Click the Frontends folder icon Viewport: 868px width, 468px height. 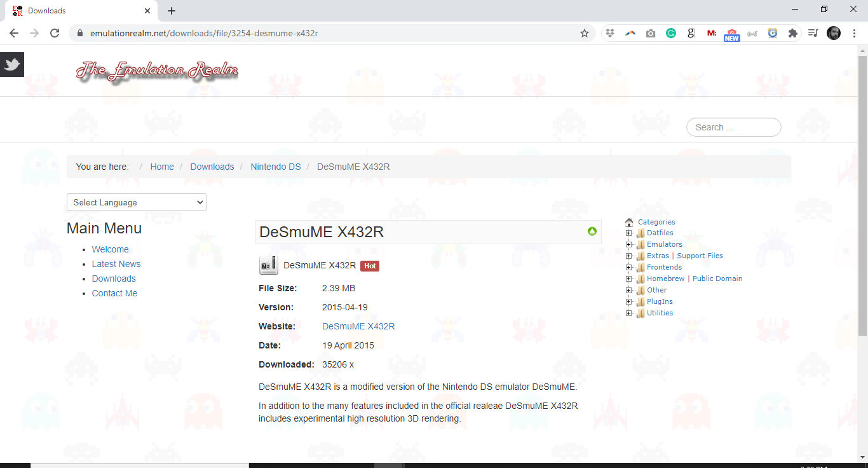point(641,267)
